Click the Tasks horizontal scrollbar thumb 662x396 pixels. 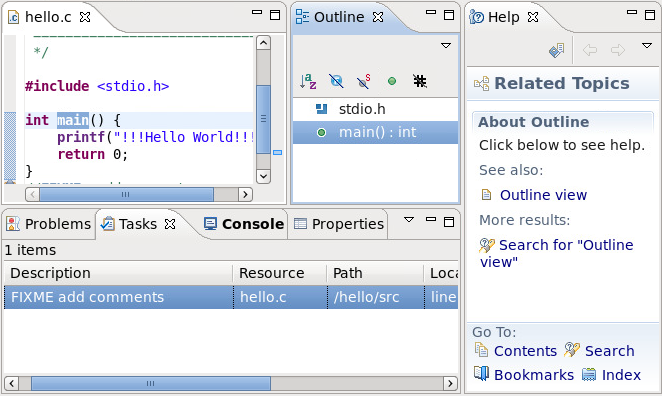(x=150, y=383)
